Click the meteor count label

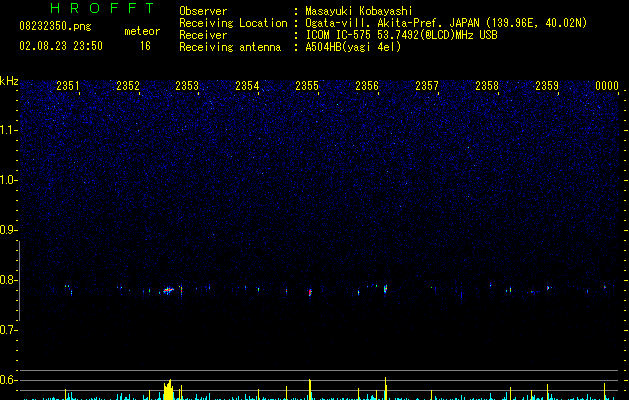point(142,31)
